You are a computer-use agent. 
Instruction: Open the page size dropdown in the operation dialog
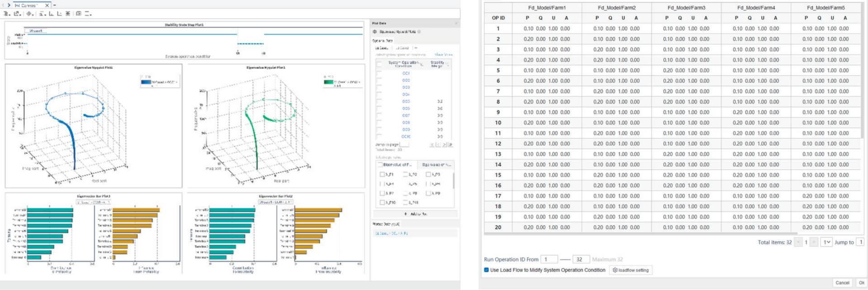coord(826,242)
